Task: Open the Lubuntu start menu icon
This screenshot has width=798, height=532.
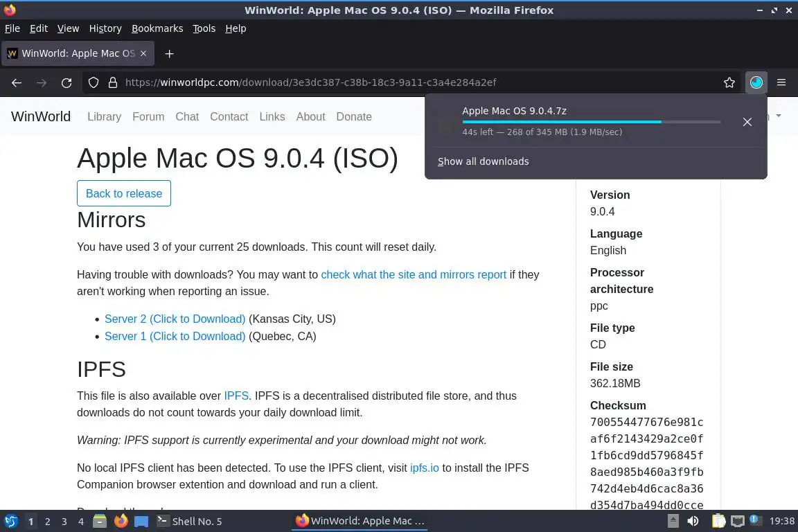Action: [x=10, y=521]
